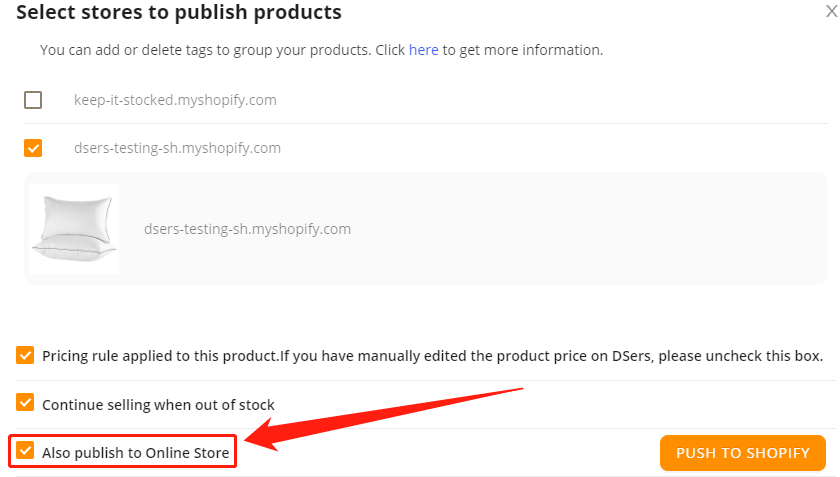
Task: Check the keep-it-stocked.myshopify.com store box
Action: click(33, 100)
